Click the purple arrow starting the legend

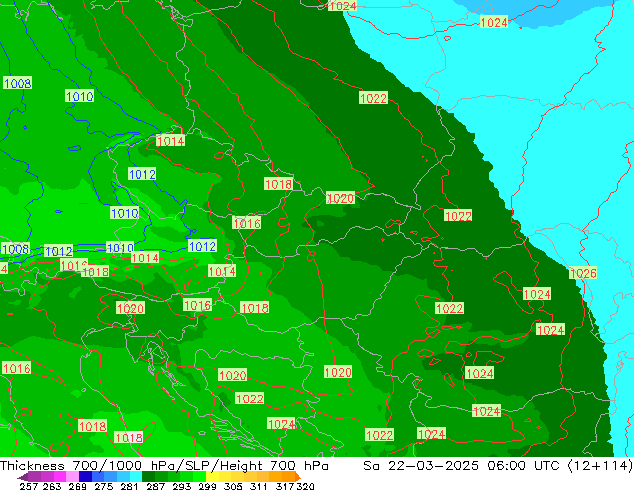pyautogui.click(x=22, y=477)
